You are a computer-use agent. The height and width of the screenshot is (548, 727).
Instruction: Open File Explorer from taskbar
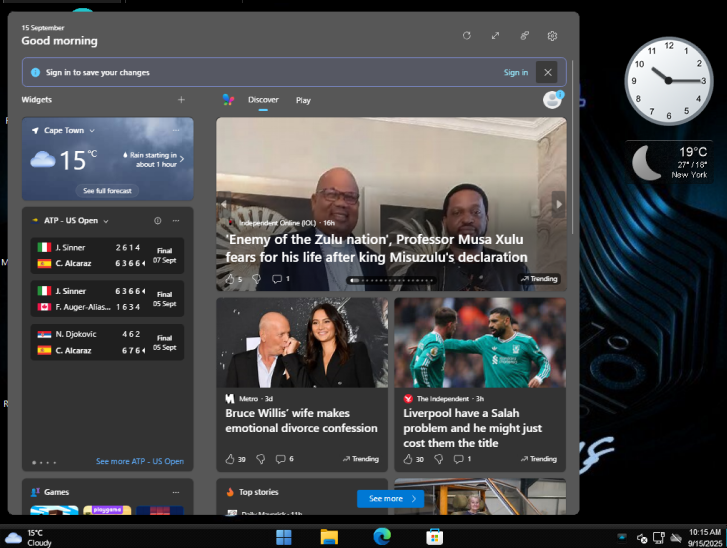(329, 537)
